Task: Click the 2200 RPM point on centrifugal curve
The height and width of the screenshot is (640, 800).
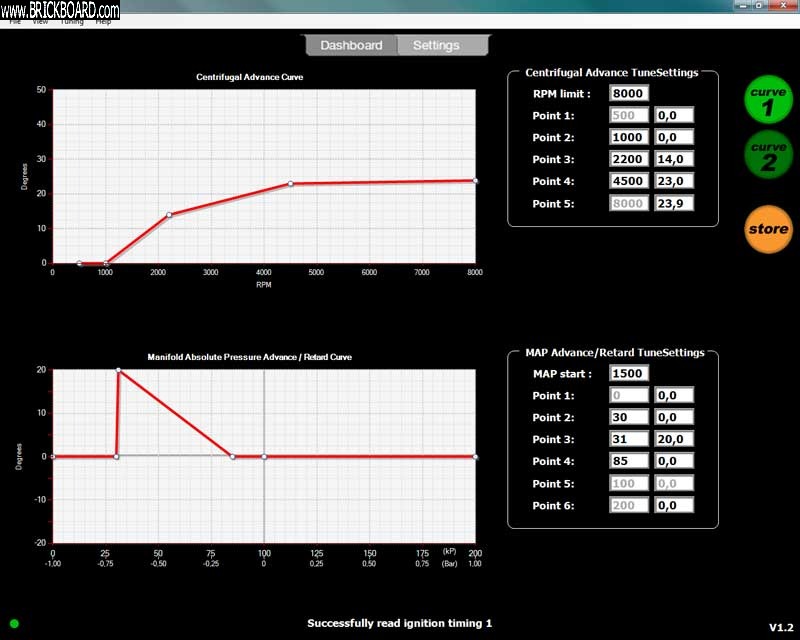Action: click(x=169, y=214)
